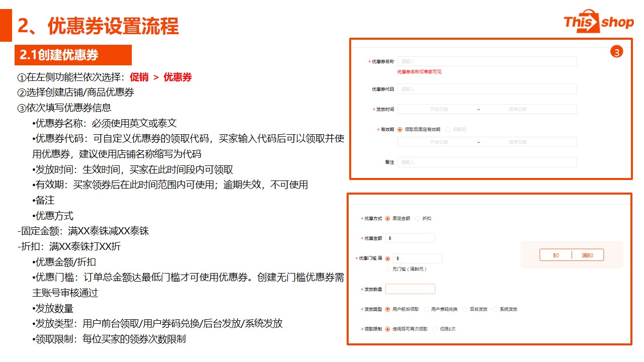Click the bullet 领取限制：每位买家的领券次数限制
Viewport: 644px width, 362px height.
109,339
